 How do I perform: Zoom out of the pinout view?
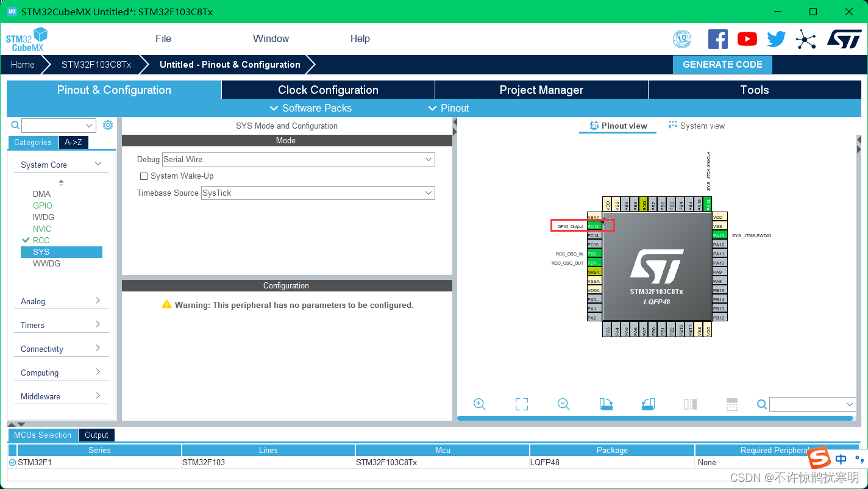point(564,404)
